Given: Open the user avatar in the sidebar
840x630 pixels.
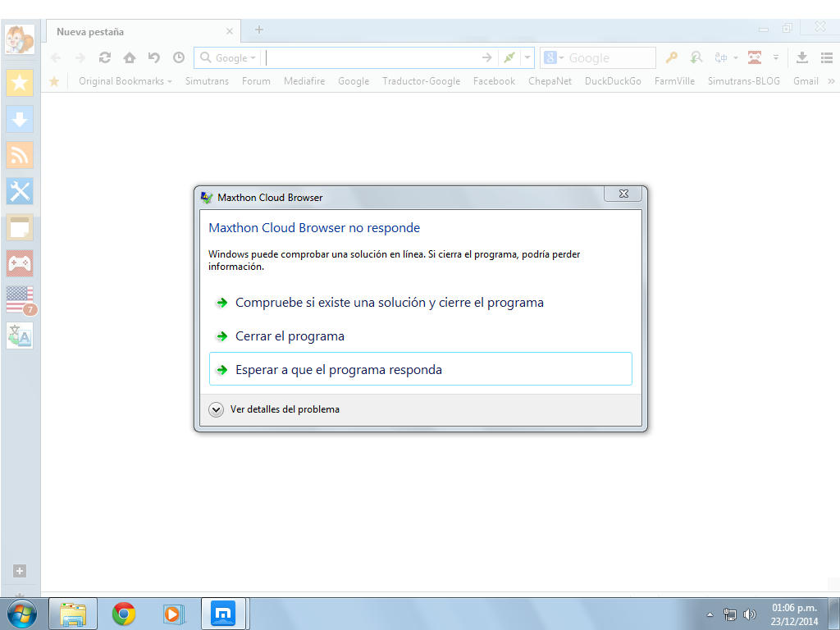Looking at the screenshot, I should tap(20, 39).
